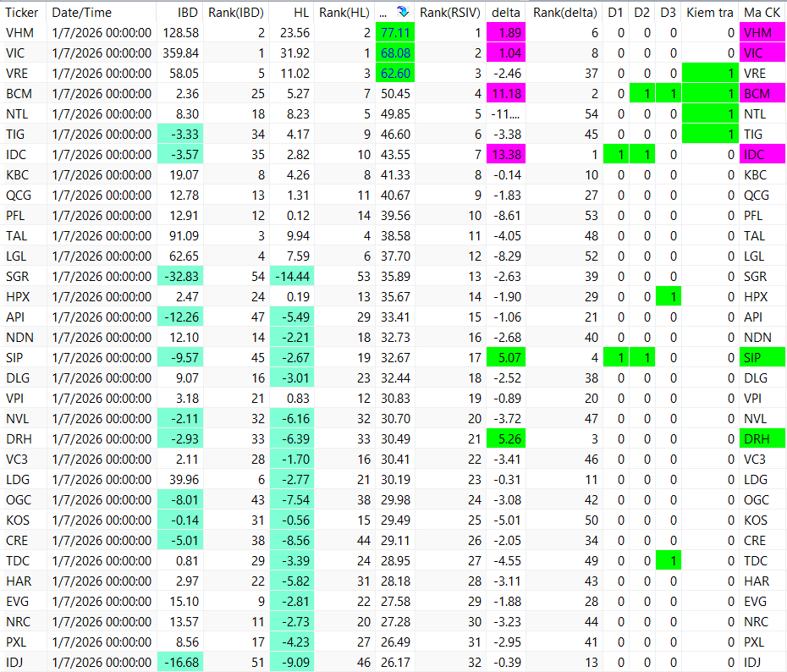Screen dimensions: 787x672
Task: Click the green D3 cell in TDC row
Action: coord(669,561)
